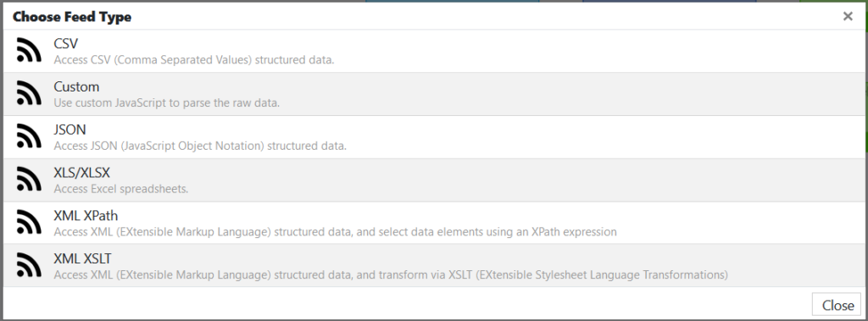Click the 'Use custom JavaScript' description text

(167, 103)
